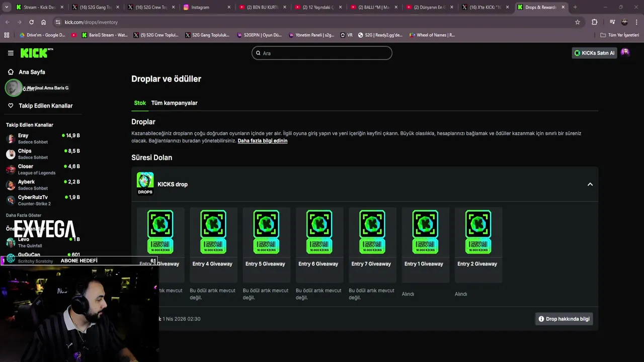644x362 pixels.
Task: Open the apps grid bookmark icon
Action: tap(7, 35)
